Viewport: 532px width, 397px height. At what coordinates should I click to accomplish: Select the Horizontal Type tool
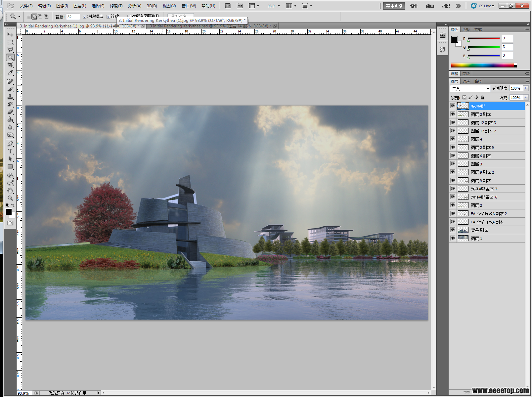tap(10, 151)
